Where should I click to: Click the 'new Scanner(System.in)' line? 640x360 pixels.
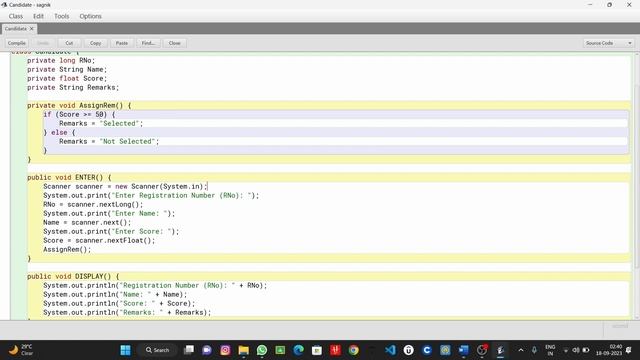pyautogui.click(x=125, y=186)
